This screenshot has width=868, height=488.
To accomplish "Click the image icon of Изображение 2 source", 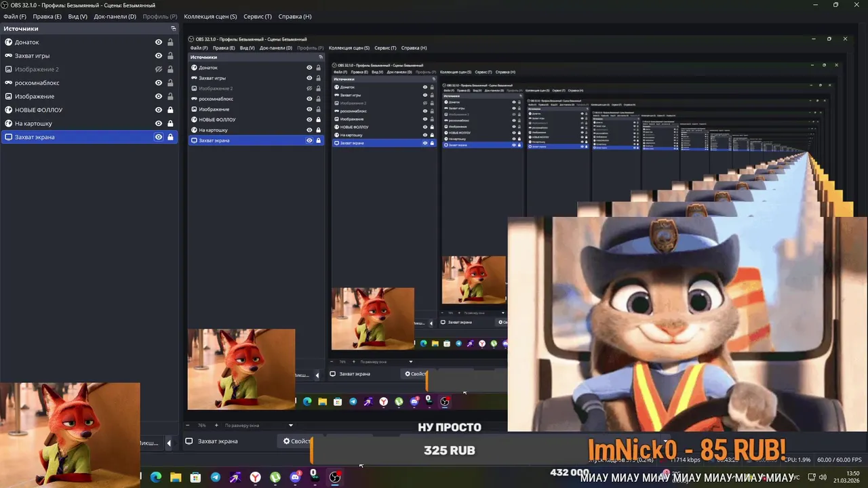I will [8, 69].
